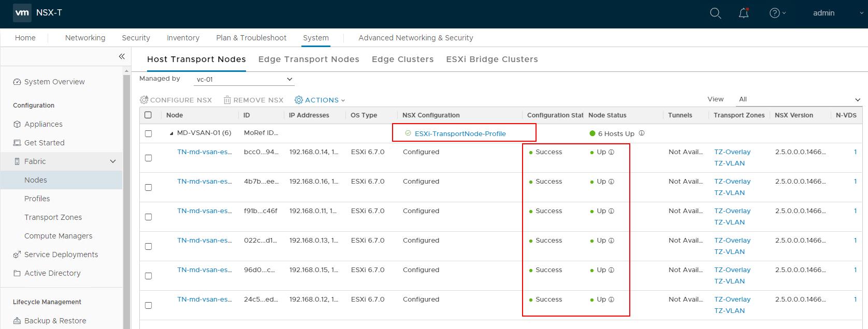This screenshot has width=868, height=329.
Task: Click Up info icon for 192.168.0.12 row
Action: click(x=611, y=300)
